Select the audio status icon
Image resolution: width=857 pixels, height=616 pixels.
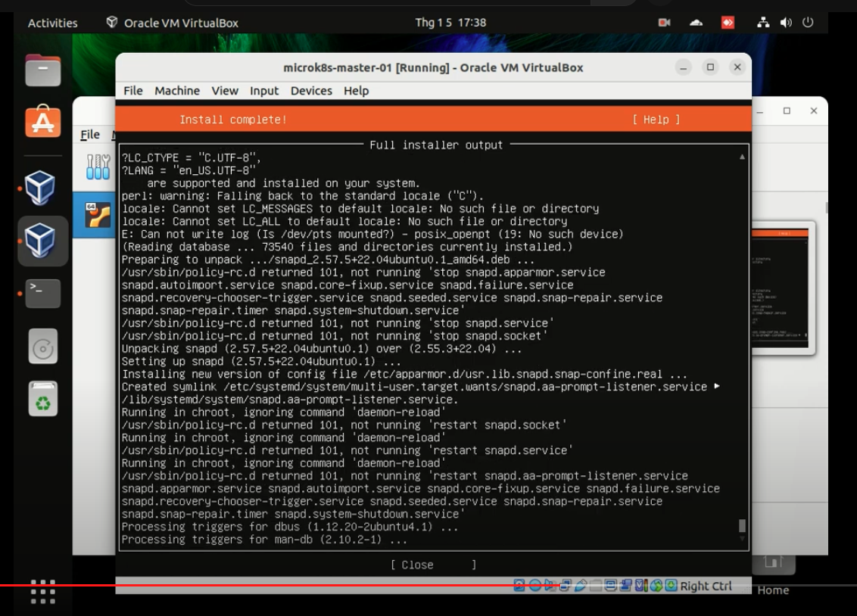(549, 585)
